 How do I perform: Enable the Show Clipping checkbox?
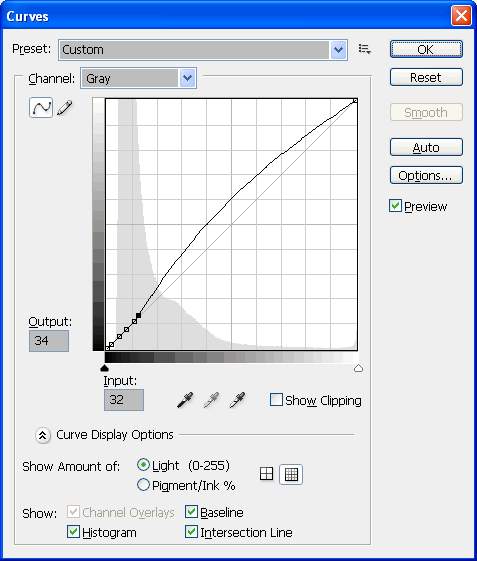point(276,400)
